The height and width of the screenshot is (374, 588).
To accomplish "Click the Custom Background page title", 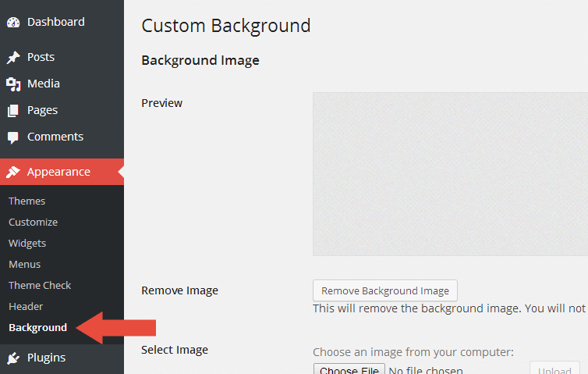I will tap(225, 27).
